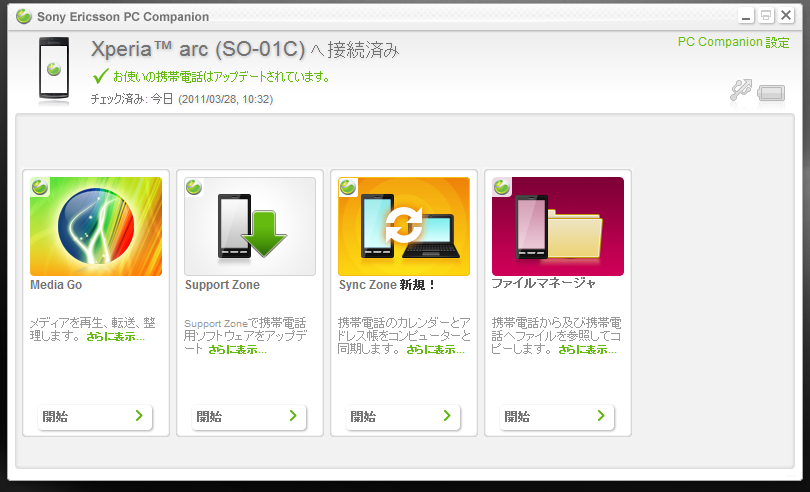This screenshot has width=810, height=492.
Task: Click the チェック済み date text
Action: [182, 99]
